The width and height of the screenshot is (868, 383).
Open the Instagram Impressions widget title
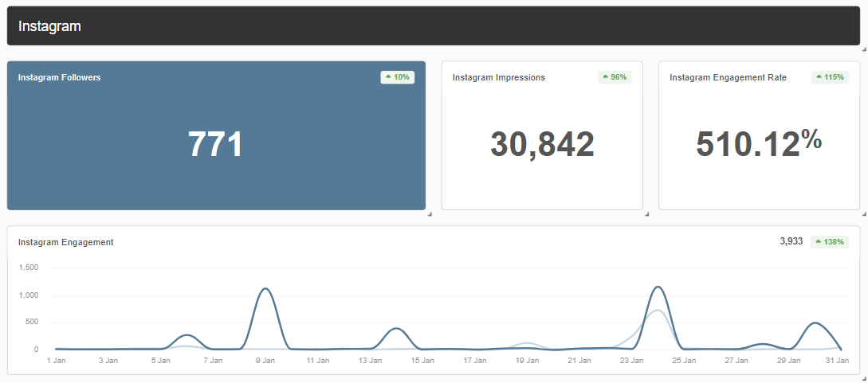[498, 78]
